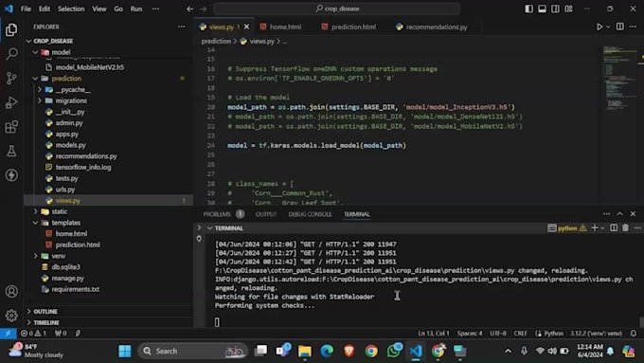Maximize the panel with the chevron up

tap(619, 214)
